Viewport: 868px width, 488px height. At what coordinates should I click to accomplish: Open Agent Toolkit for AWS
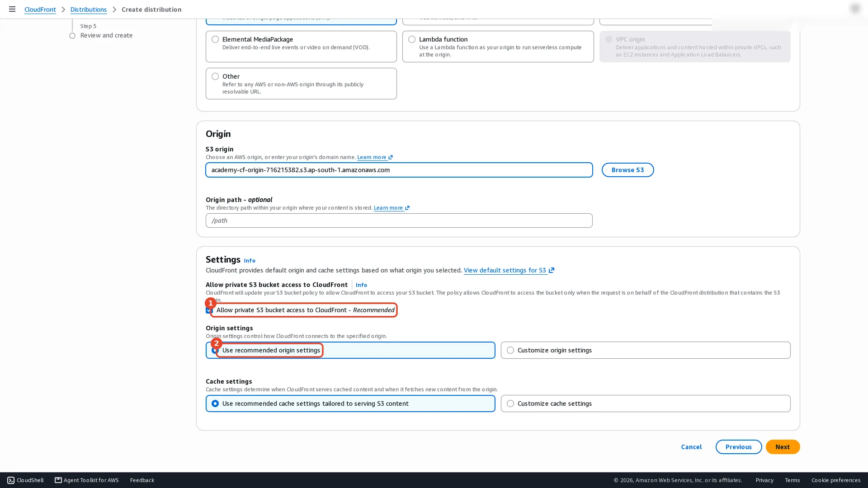coord(87,480)
